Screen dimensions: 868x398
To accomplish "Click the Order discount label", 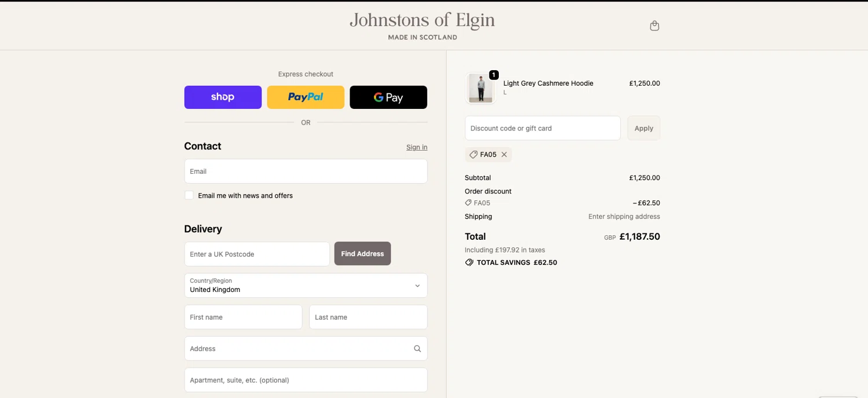I will point(488,191).
